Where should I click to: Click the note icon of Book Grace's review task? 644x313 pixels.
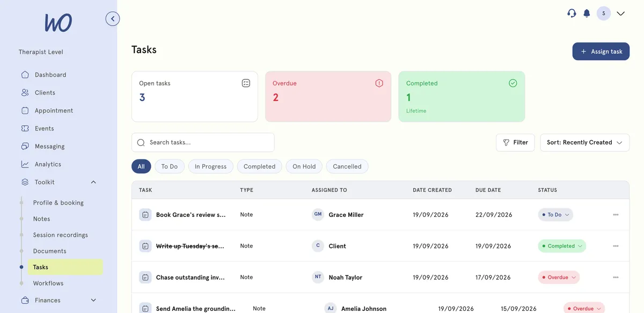coord(145,215)
